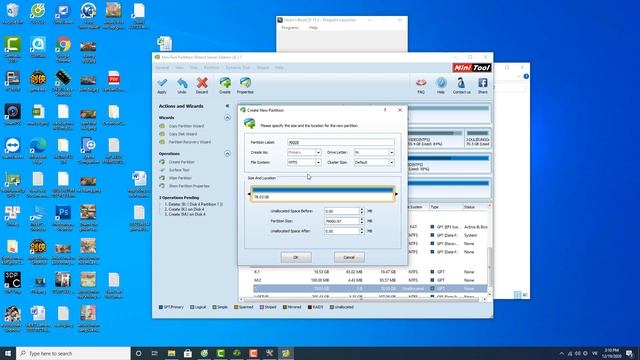Image resolution: width=640 pixels, height=360 pixels.
Task: Open the red PDF file on desktop
Action: [x=113, y=82]
